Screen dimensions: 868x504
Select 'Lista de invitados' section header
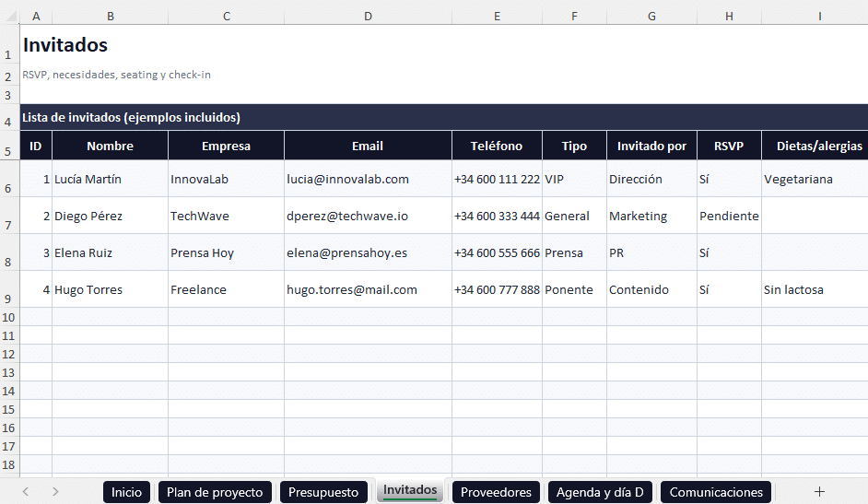point(444,117)
